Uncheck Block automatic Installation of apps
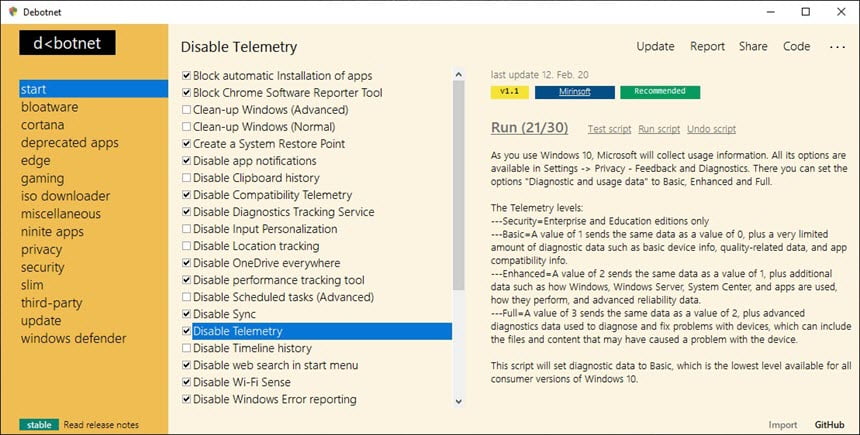The image size is (860, 435). [186, 76]
